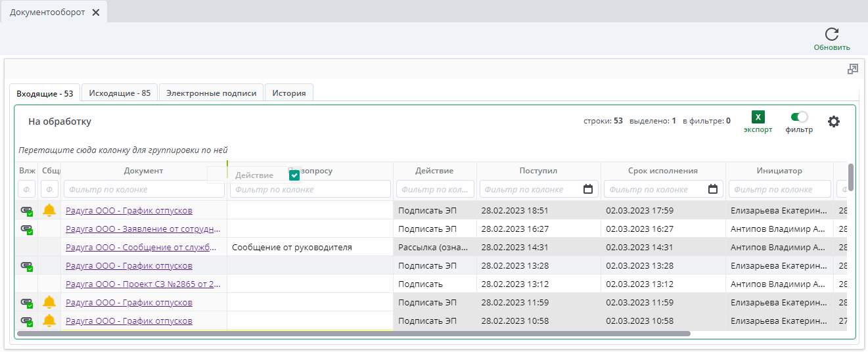Toggle the фильтр switch off
Screen dimensions: 868x354
click(x=799, y=117)
